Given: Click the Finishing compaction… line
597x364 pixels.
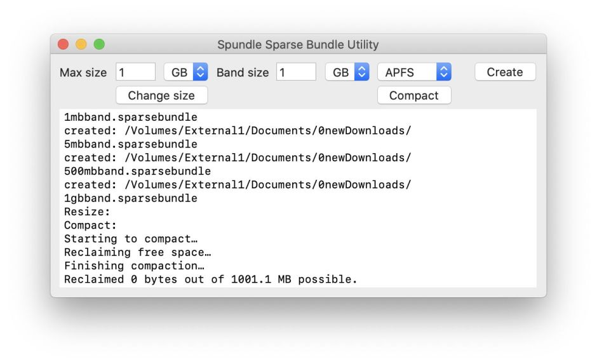Looking at the screenshot, I should [x=134, y=266].
